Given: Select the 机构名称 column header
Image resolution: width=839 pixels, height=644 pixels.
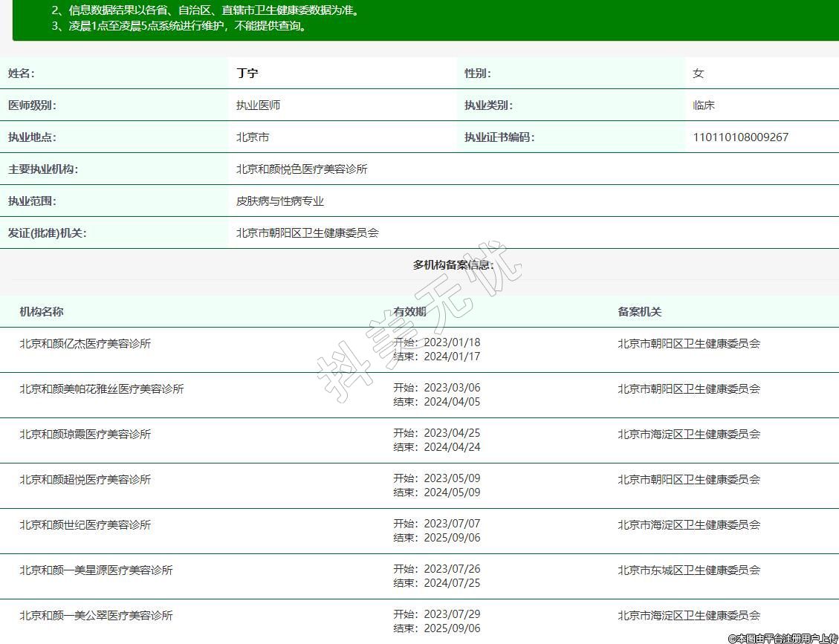Looking at the screenshot, I should click(x=42, y=312).
